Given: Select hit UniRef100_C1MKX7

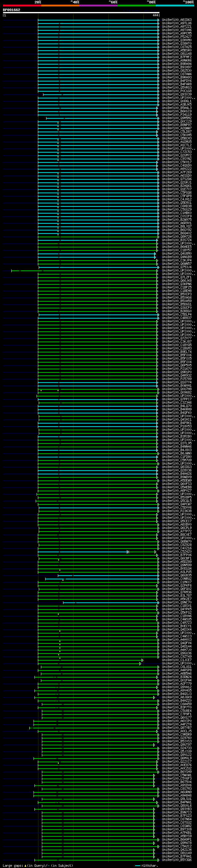Looking at the screenshot, I should (177, 582).
